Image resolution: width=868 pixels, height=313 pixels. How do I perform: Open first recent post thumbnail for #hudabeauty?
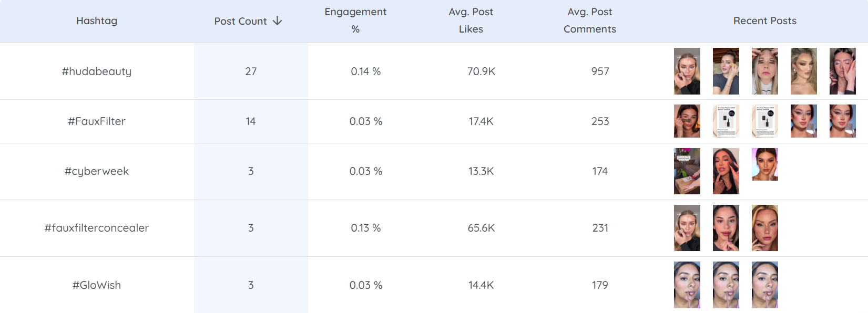point(687,71)
